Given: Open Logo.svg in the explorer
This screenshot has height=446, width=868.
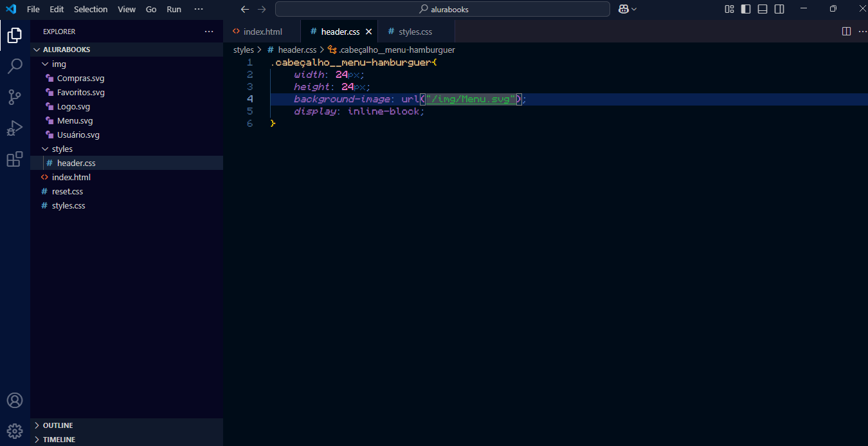Looking at the screenshot, I should pos(127,106).
